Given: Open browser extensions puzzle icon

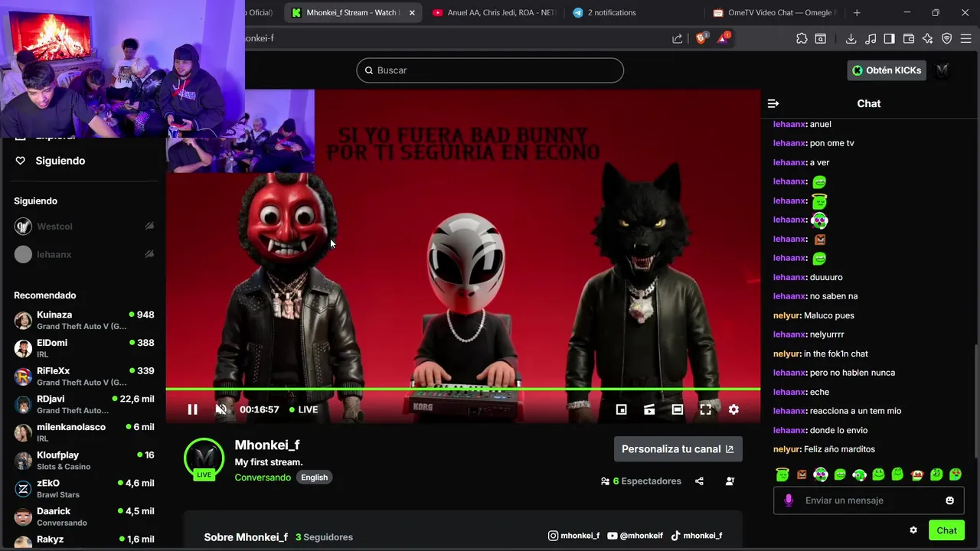Looking at the screenshot, I should coord(802,38).
